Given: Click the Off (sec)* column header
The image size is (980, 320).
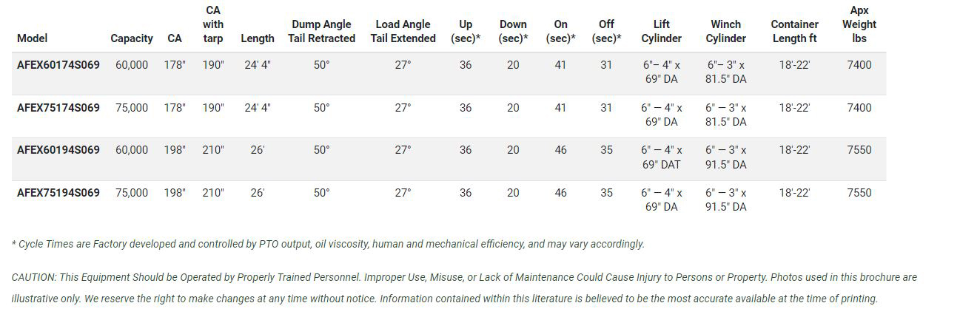Looking at the screenshot, I should [606, 31].
